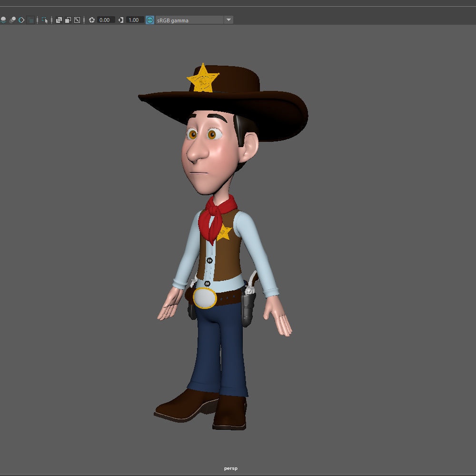This screenshot has height=476, width=476.
Task: Select the gold star badge on the hat
Action: click(203, 79)
